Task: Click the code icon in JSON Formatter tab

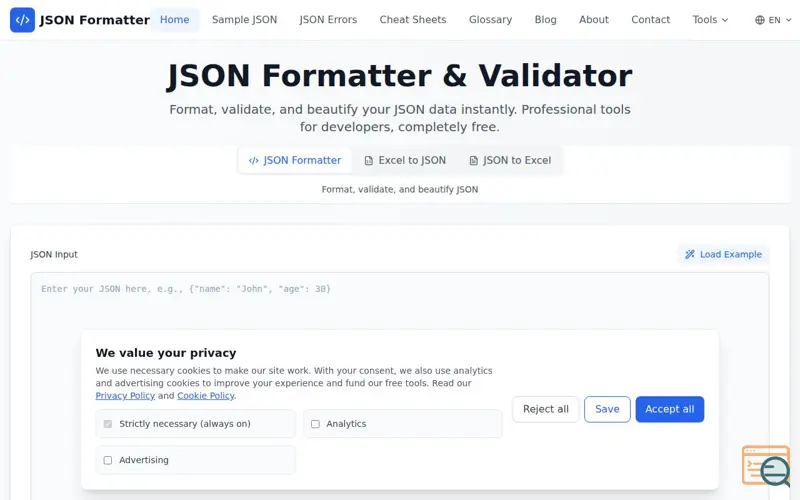Action: [254, 161]
